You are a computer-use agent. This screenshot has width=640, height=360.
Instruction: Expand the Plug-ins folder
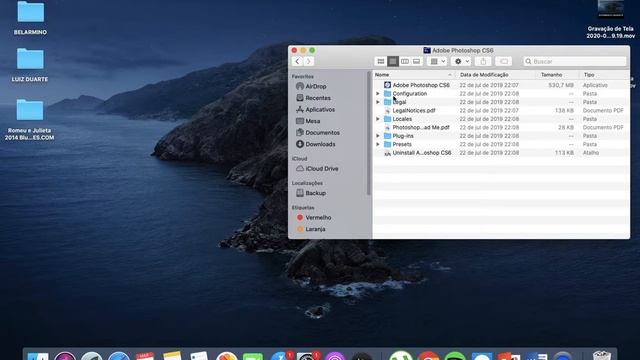[378, 136]
